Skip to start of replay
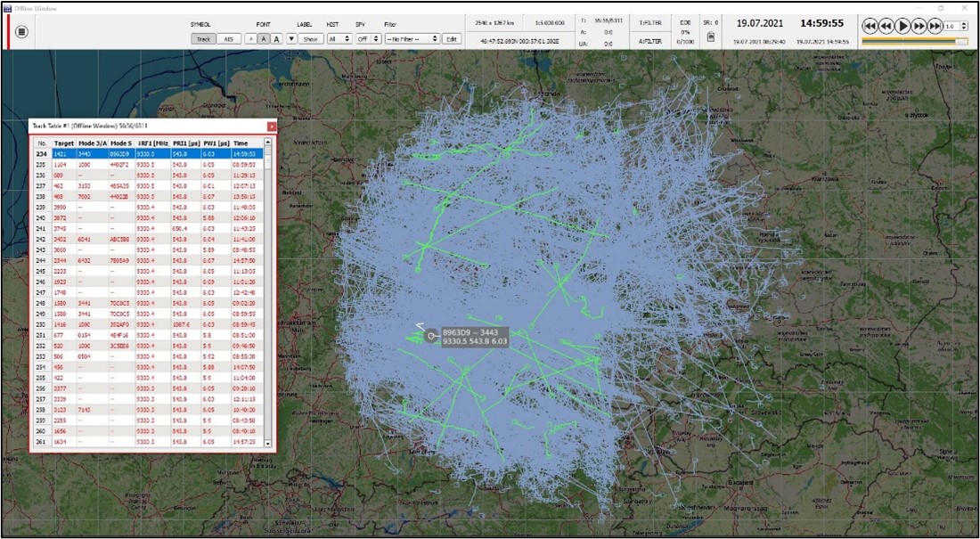980x539 pixels. click(870, 26)
